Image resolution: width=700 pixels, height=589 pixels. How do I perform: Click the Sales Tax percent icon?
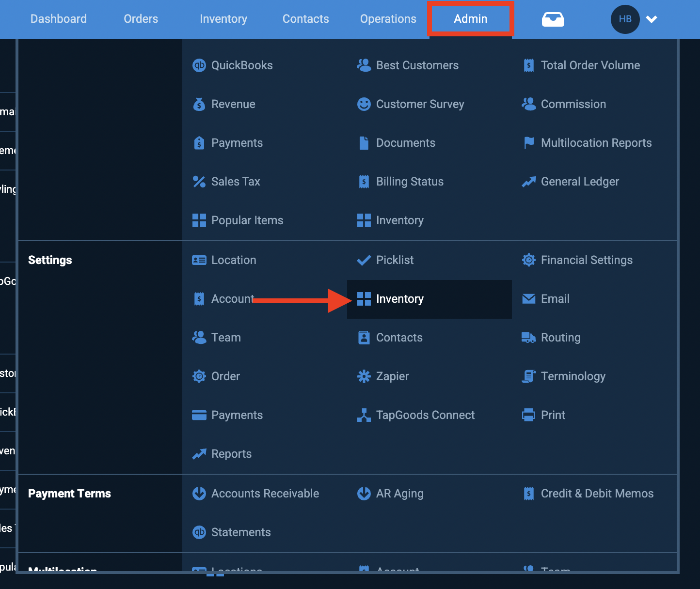[x=199, y=181]
